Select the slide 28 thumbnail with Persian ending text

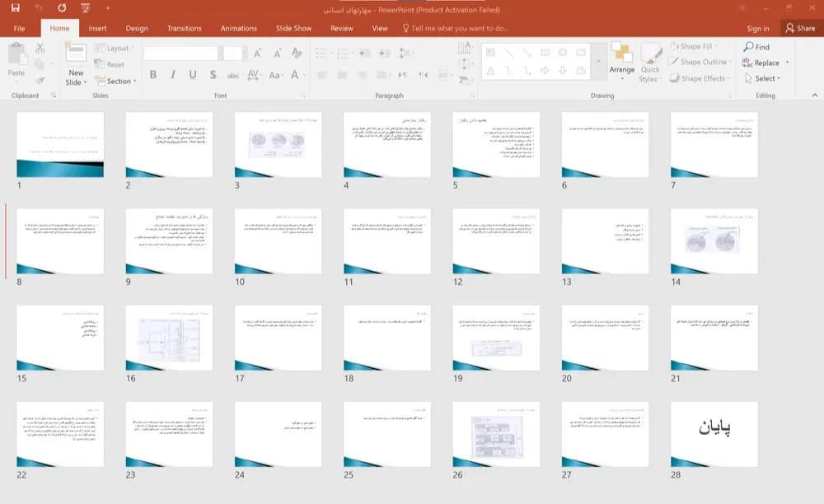(714, 434)
